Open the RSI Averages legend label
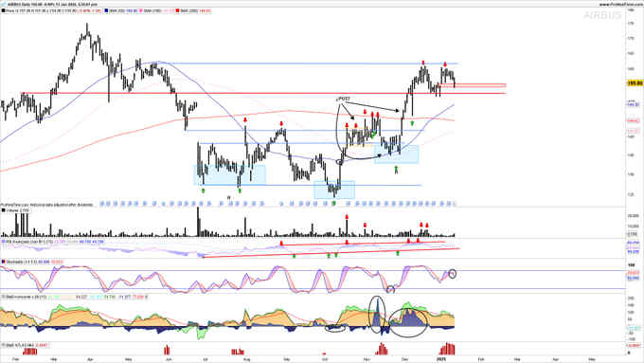644x363 pixels. point(29,242)
